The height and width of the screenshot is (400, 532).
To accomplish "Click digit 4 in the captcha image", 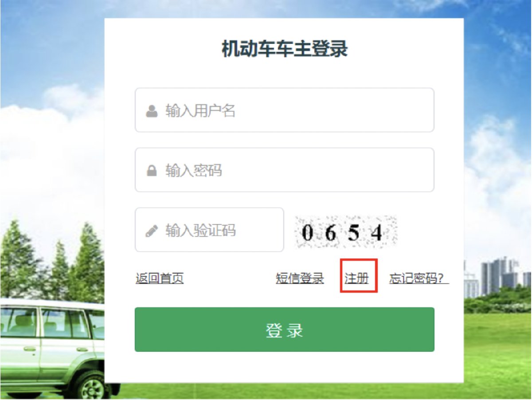I will 376,233.
